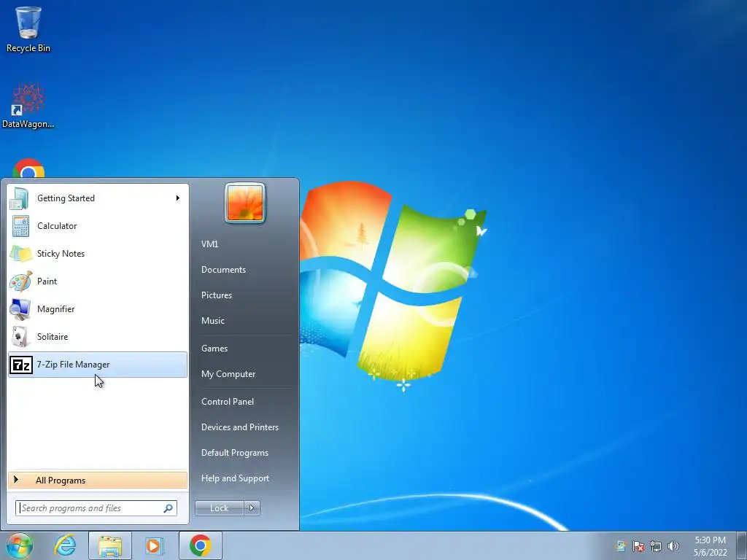This screenshot has height=560, width=747.
Task: Click the search magnifying glass icon
Action: click(169, 508)
